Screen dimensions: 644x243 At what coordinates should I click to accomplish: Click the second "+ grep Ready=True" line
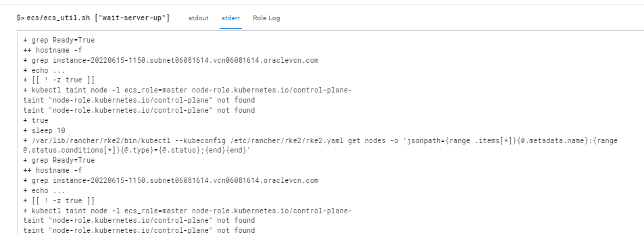(x=59, y=160)
